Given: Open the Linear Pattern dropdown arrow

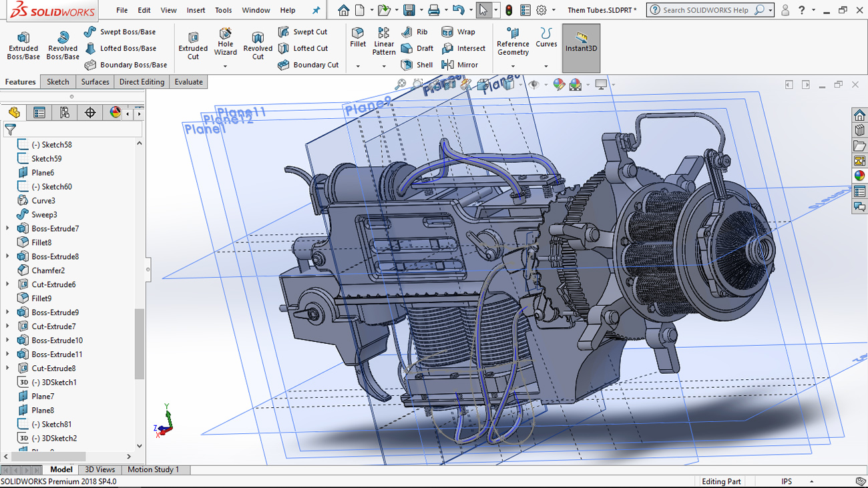Looking at the screenshot, I should tap(384, 66).
